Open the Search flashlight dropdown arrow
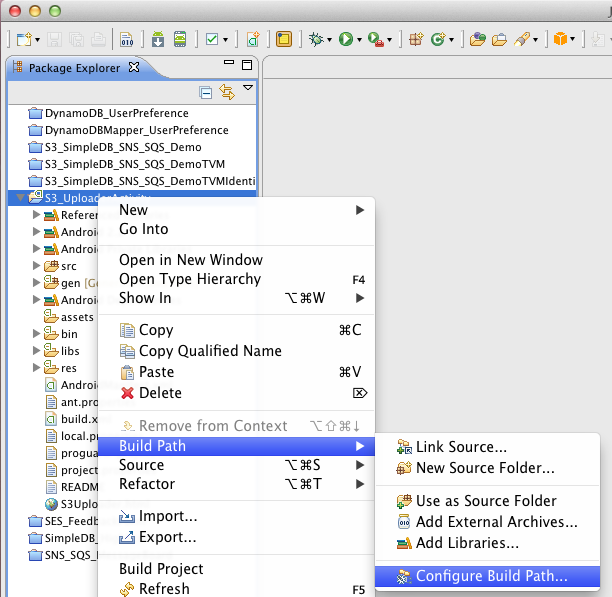 pos(536,40)
